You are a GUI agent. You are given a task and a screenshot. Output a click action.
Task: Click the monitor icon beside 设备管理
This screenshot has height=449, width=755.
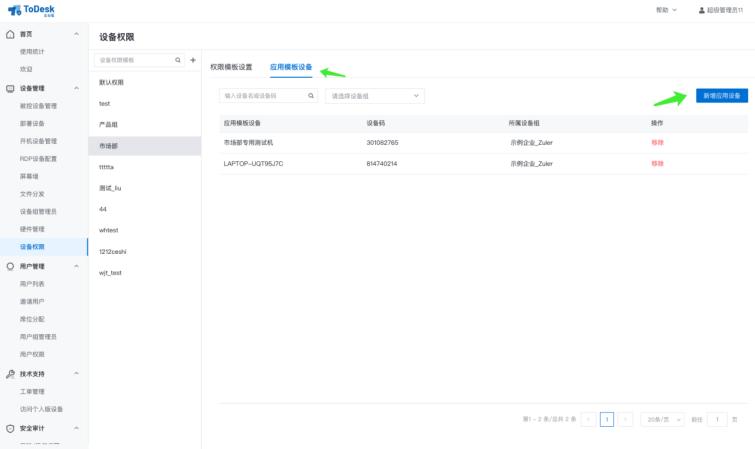click(x=10, y=88)
